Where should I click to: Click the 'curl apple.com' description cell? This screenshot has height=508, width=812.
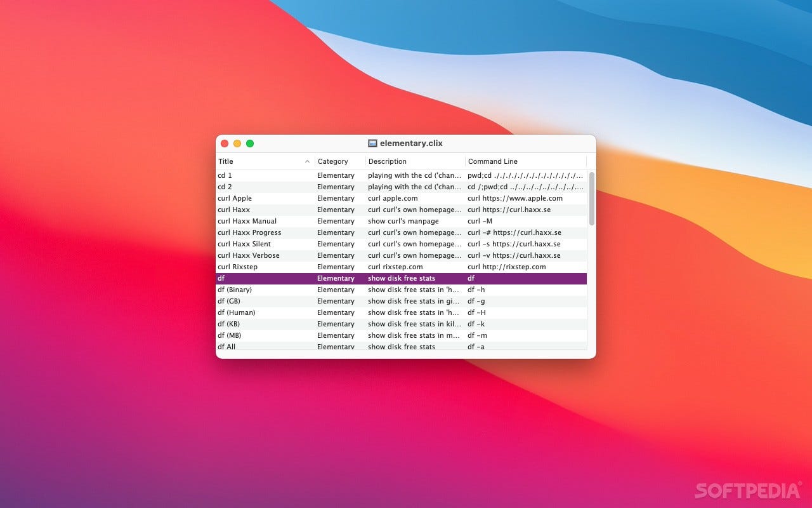pyautogui.click(x=393, y=198)
